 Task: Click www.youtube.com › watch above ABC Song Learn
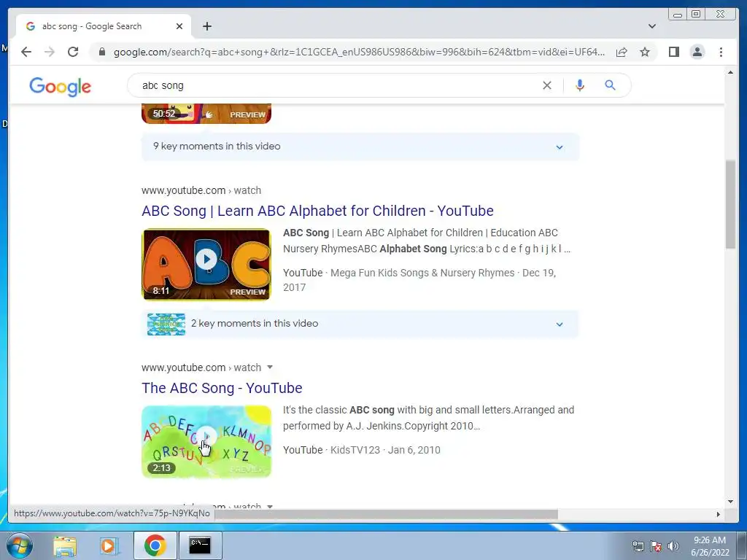[x=201, y=190]
